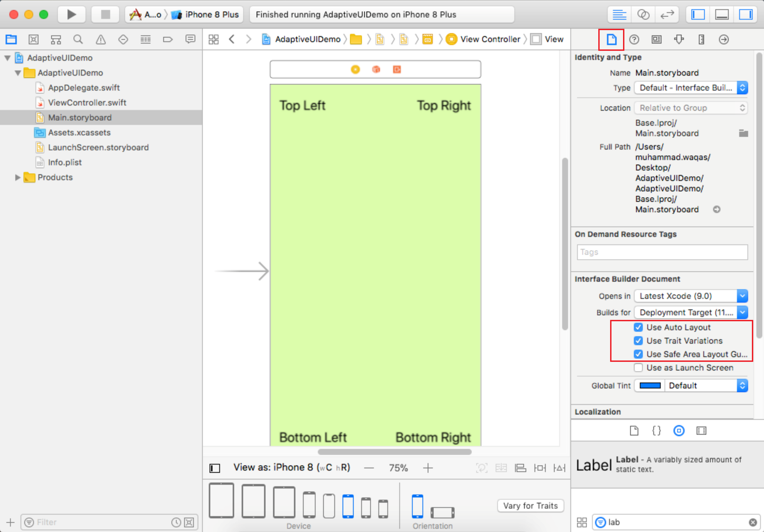
Task: Show the Quick Help inspector
Action: 634,40
